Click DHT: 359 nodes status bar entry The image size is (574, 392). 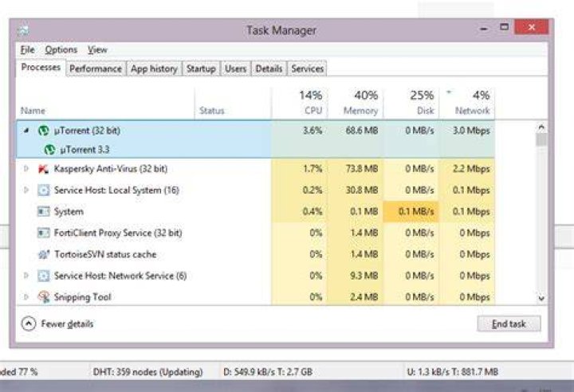148,372
